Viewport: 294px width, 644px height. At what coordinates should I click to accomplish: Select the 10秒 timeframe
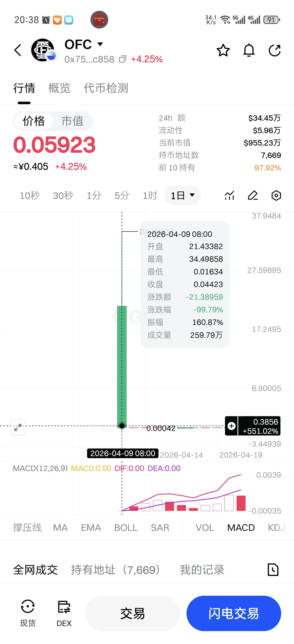point(30,195)
